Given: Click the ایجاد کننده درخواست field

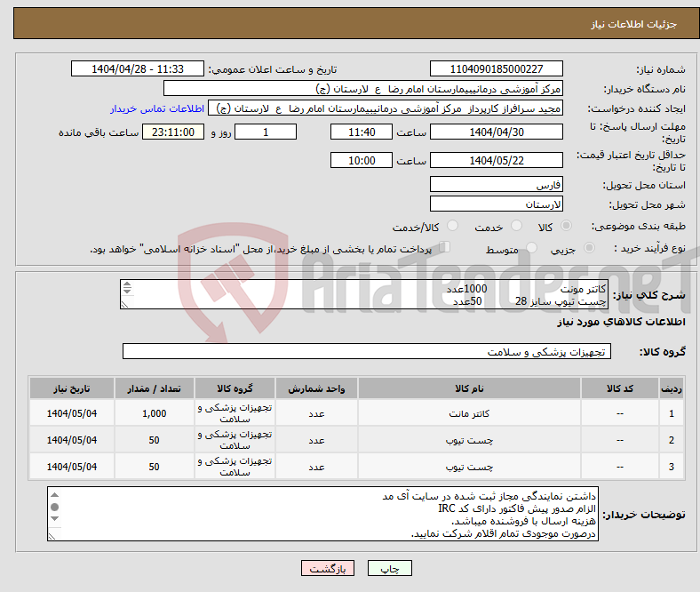Looking at the screenshot, I should (386, 108).
